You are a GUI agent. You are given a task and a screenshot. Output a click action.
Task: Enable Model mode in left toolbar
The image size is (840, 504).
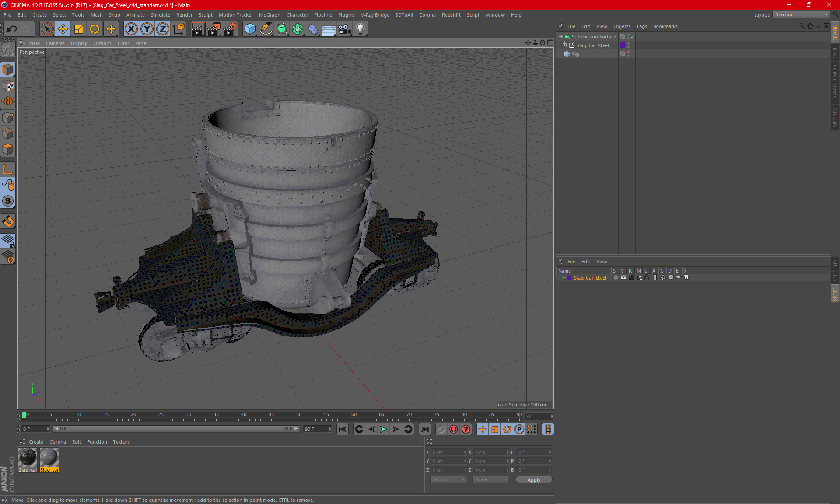coord(8,70)
